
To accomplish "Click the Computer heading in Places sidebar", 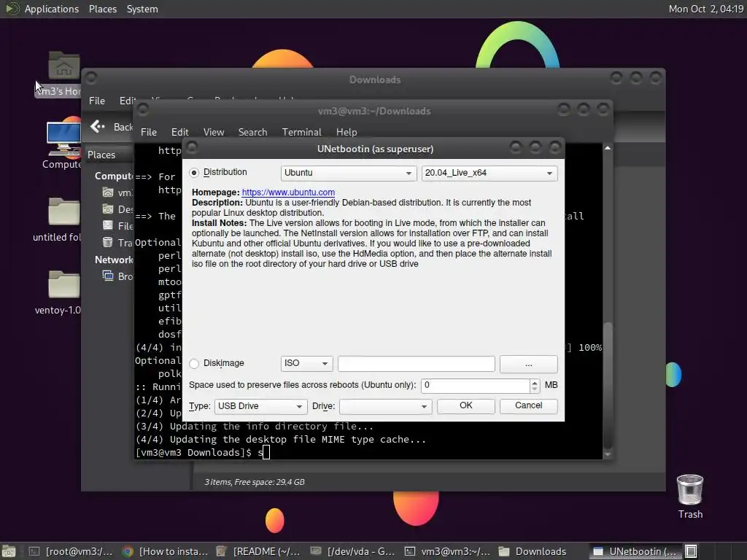I will coord(114,176).
